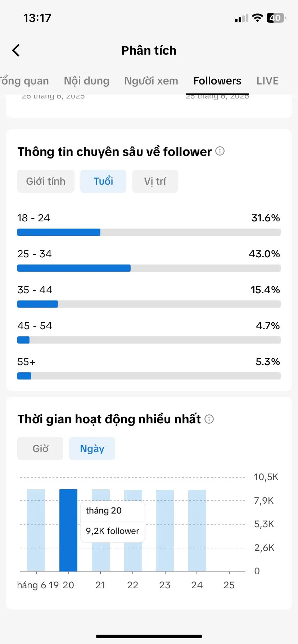Select the Tuổi filter chip
The height and width of the screenshot is (644, 298).
pyautogui.click(x=103, y=181)
